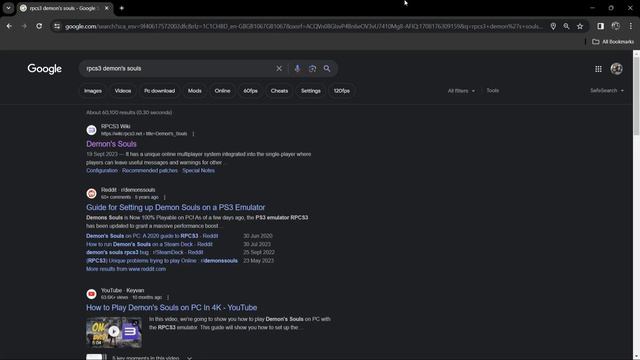
Task: Open the Configuration sitelink
Action: (102, 171)
